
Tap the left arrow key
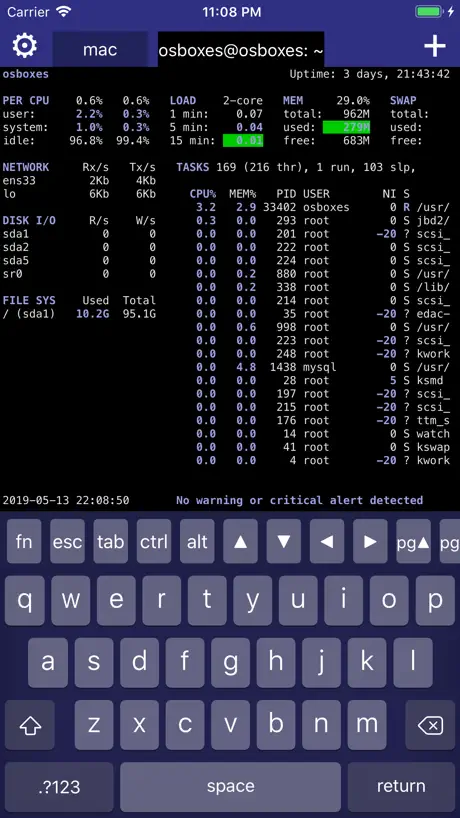click(327, 542)
